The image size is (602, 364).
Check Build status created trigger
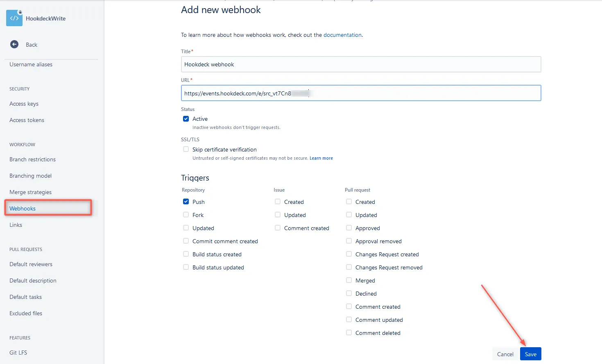click(x=186, y=254)
